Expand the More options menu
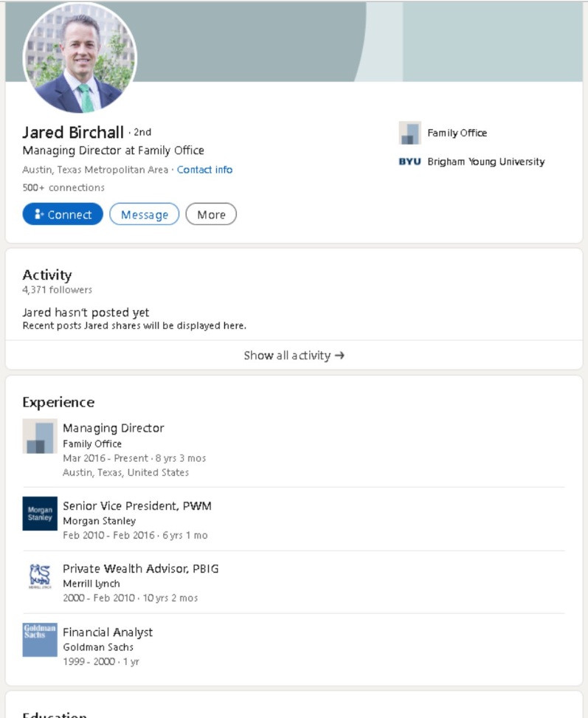 coord(212,214)
